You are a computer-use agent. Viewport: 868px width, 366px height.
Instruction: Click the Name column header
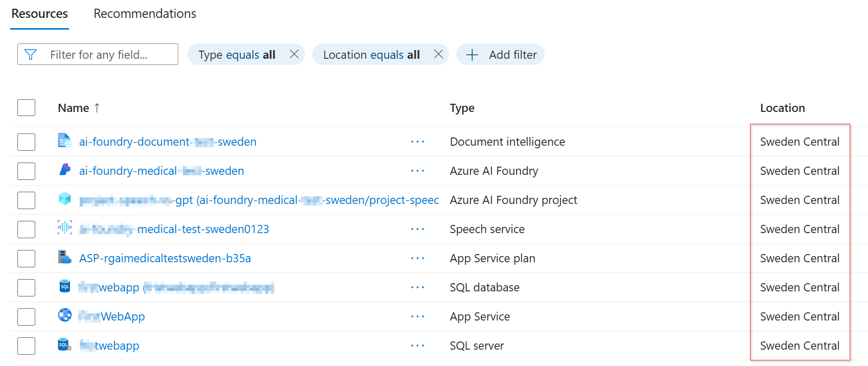click(74, 108)
